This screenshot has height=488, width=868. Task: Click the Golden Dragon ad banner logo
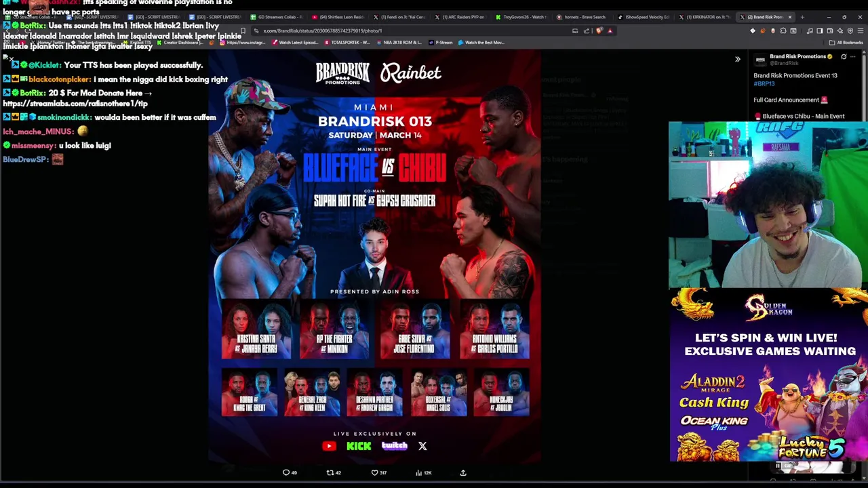(x=769, y=308)
